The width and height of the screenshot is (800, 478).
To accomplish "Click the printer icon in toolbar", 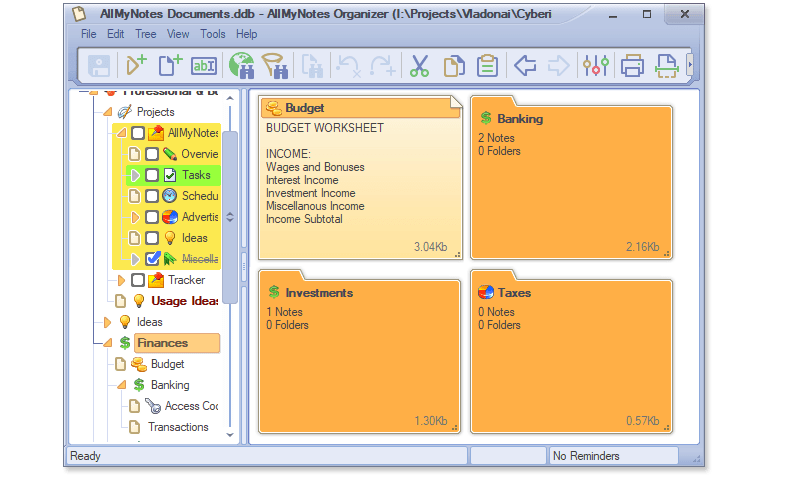I will click(x=632, y=66).
